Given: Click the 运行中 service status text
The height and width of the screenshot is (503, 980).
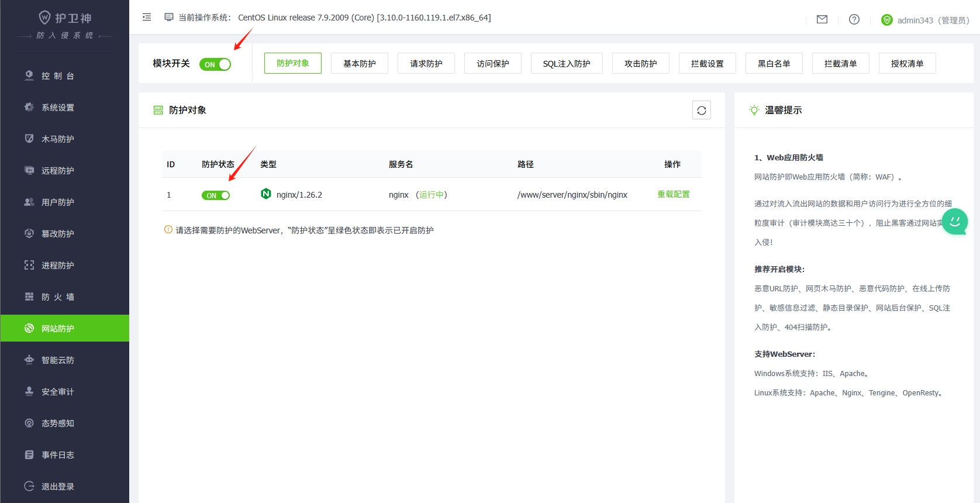Looking at the screenshot, I should tap(432, 195).
